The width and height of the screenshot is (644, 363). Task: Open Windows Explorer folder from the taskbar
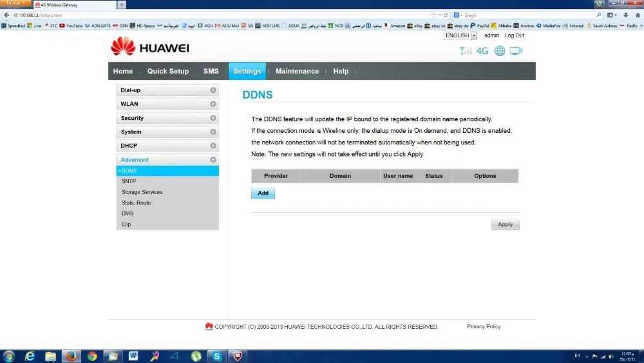(50, 356)
